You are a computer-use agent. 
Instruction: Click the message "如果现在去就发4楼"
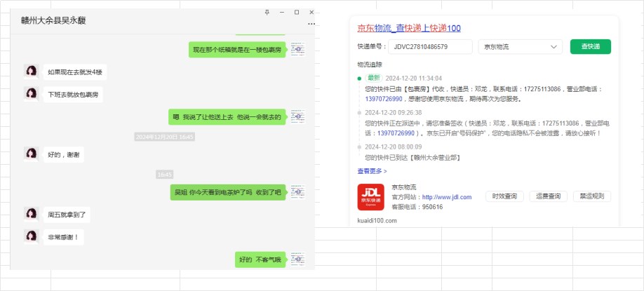coord(75,72)
